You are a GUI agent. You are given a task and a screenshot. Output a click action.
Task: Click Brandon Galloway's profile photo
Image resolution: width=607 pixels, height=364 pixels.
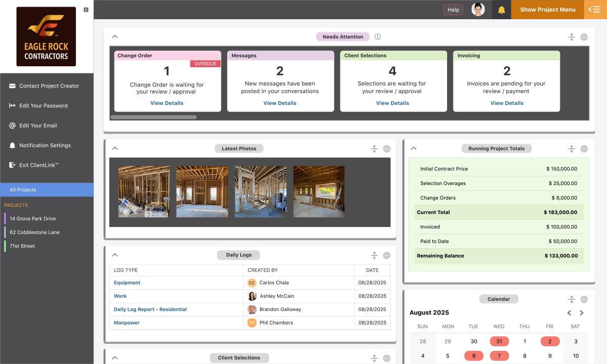tap(252, 309)
